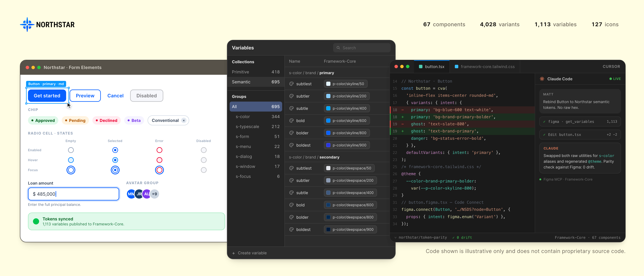The width and height of the screenshot is (644, 276).
Task: Click the palette icon beside primary bold
Action: click(x=291, y=121)
